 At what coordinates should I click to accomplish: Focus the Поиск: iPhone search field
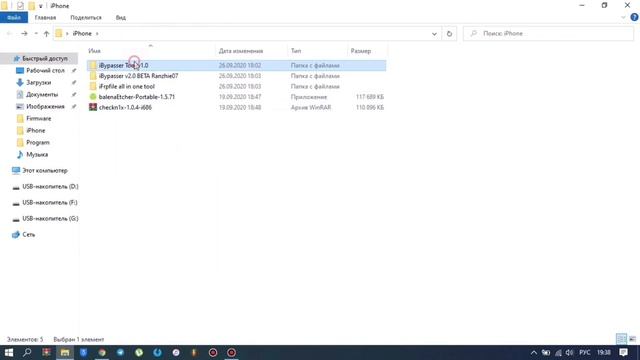pyautogui.click(x=548, y=33)
